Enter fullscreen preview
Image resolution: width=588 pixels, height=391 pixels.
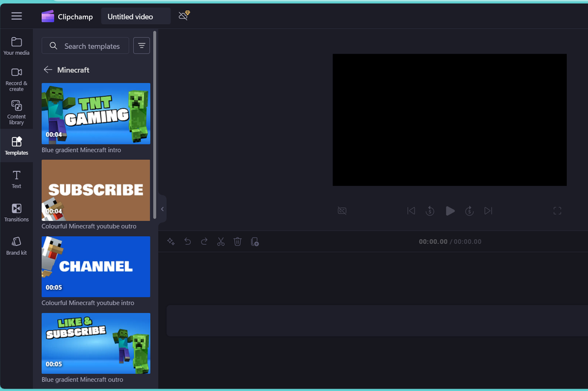click(557, 211)
